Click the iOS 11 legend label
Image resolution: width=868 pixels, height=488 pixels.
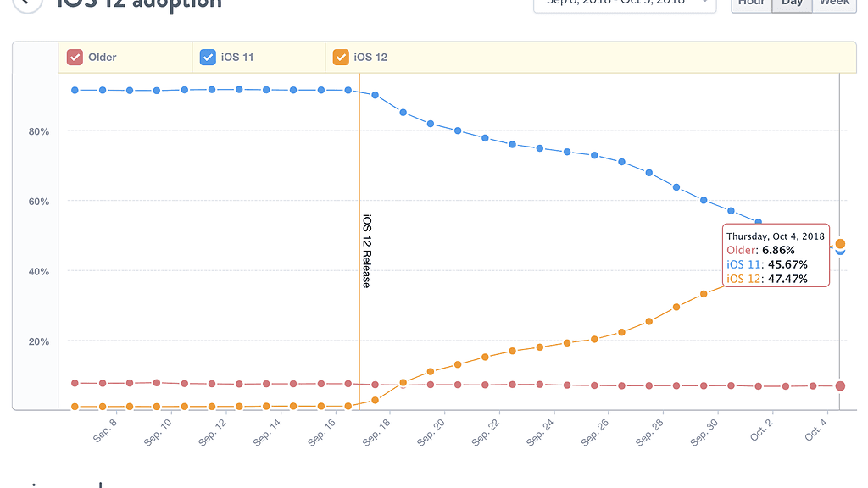point(237,58)
